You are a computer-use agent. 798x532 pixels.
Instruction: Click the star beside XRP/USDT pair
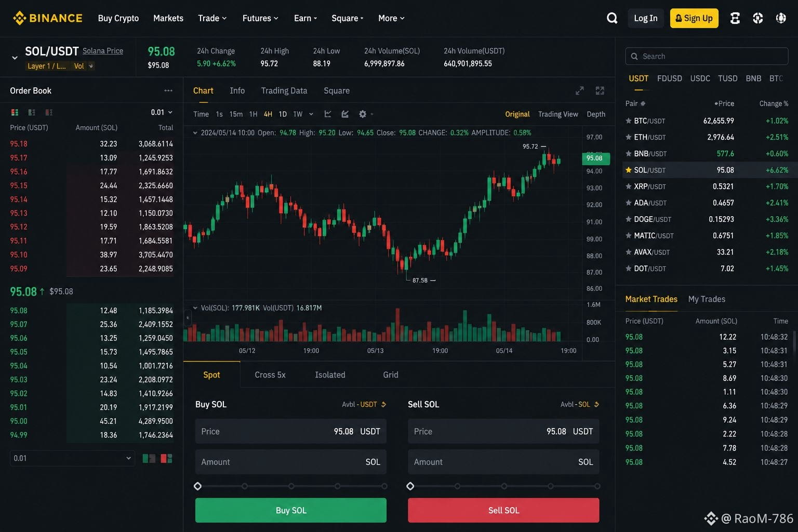tap(629, 186)
